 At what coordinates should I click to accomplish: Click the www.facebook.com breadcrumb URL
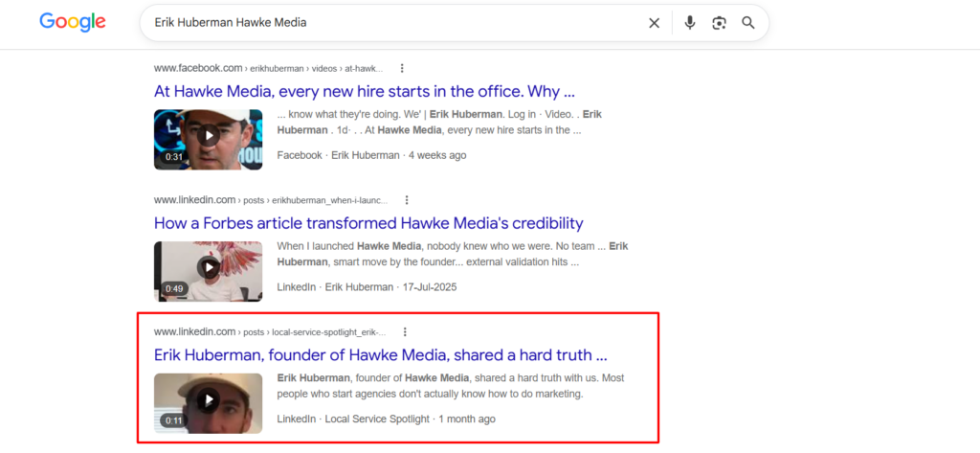click(269, 68)
